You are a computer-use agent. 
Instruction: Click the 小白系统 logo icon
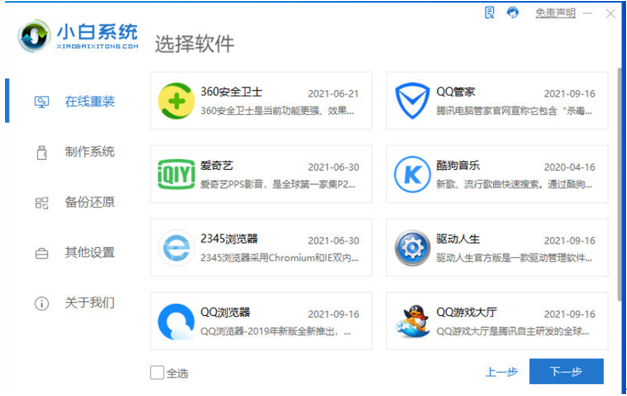click(34, 36)
